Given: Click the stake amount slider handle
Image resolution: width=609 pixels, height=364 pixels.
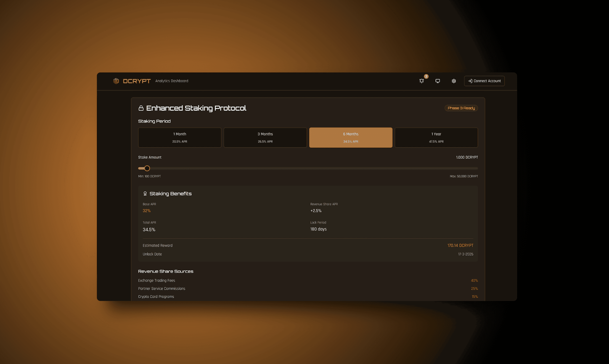Looking at the screenshot, I should click(x=147, y=168).
